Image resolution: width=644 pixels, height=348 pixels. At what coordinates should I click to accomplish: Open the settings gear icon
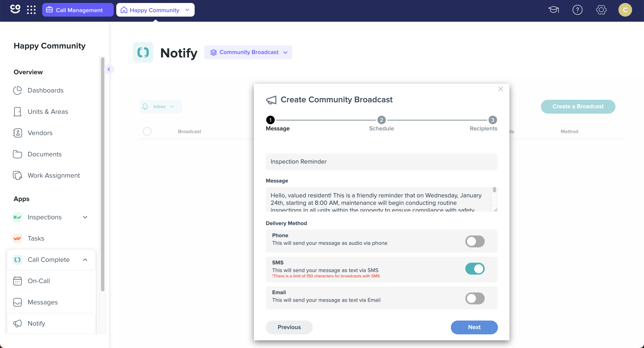coord(601,10)
